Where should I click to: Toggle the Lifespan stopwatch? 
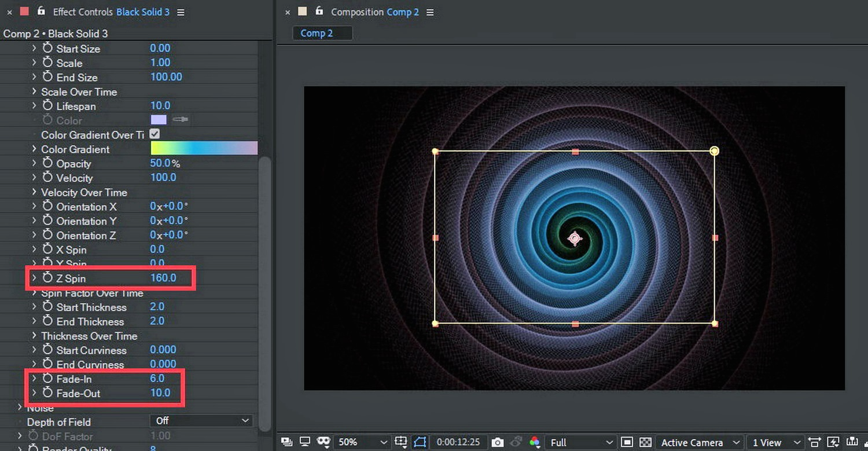pyautogui.click(x=47, y=106)
